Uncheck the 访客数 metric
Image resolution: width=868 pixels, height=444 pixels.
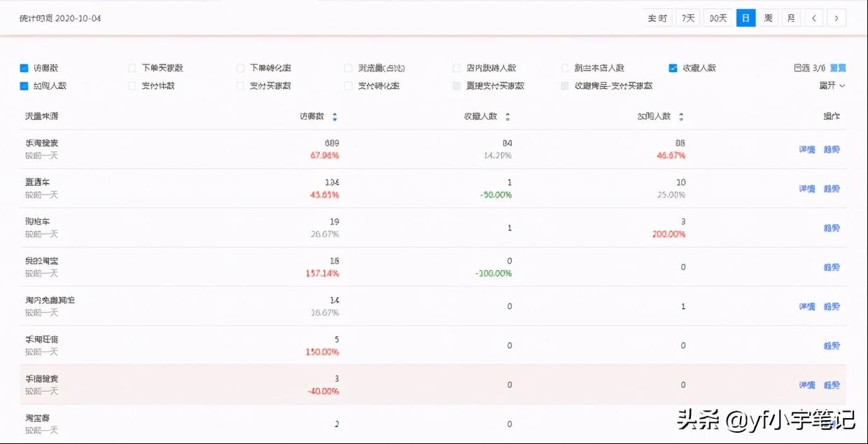click(x=23, y=67)
